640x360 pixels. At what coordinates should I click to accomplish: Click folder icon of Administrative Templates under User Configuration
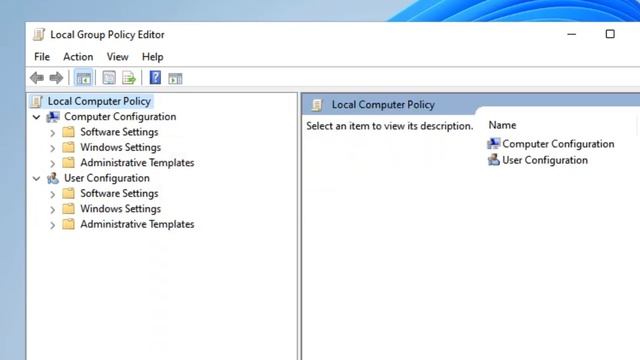coord(69,224)
